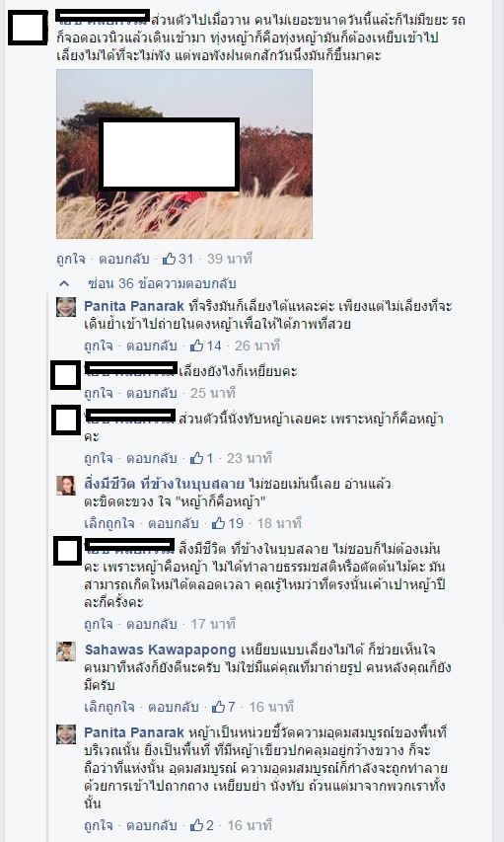Click the thumbs-up icon showing 1 like
Screen dimensions: 504x842
(x=197, y=458)
